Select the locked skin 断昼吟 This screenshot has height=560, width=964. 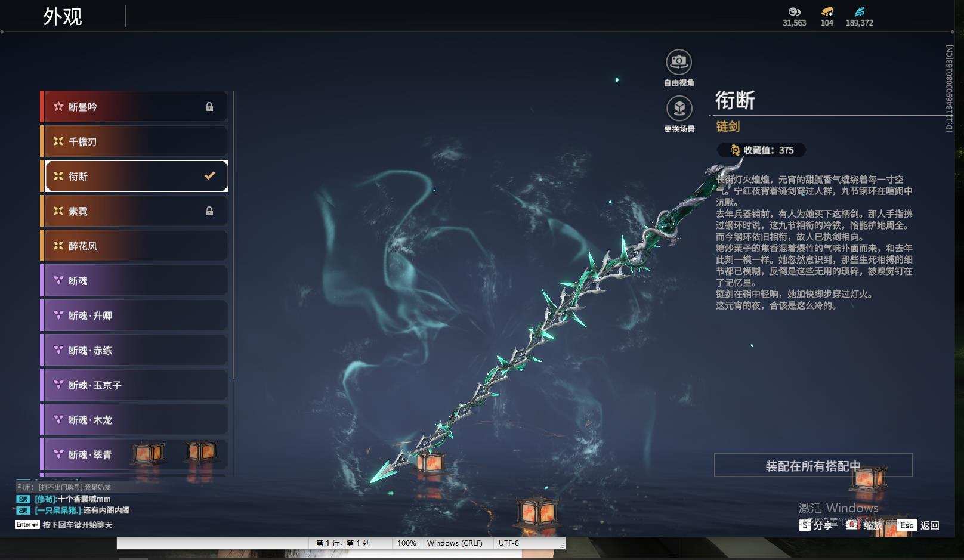pyautogui.click(x=134, y=107)
